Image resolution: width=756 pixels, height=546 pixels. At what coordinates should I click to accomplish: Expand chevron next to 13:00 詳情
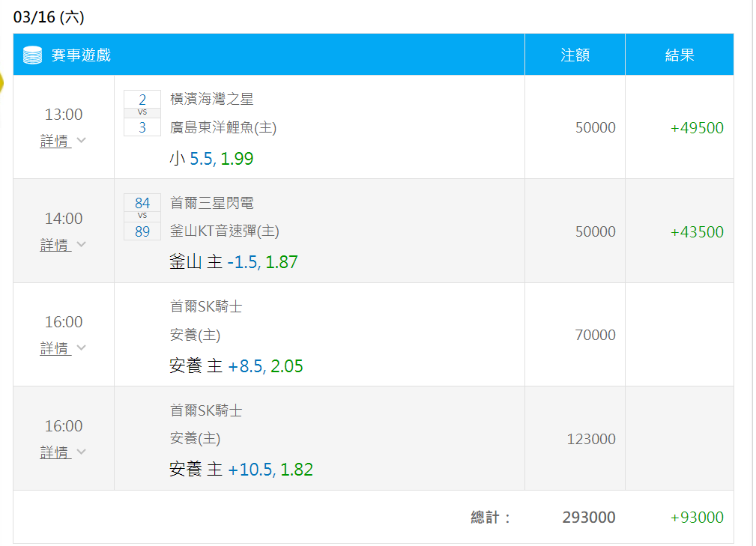[81, 140]
